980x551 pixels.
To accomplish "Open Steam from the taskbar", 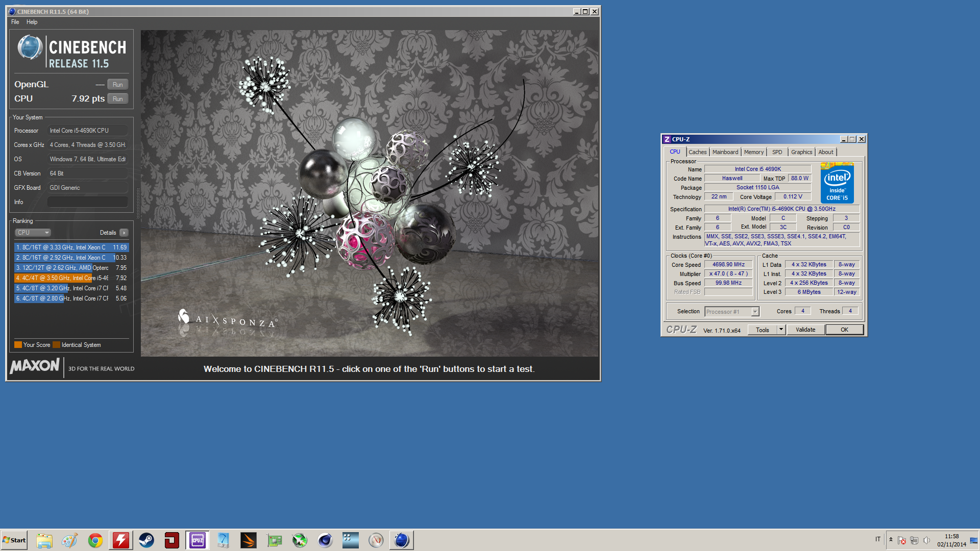I will tap(146, 540).
